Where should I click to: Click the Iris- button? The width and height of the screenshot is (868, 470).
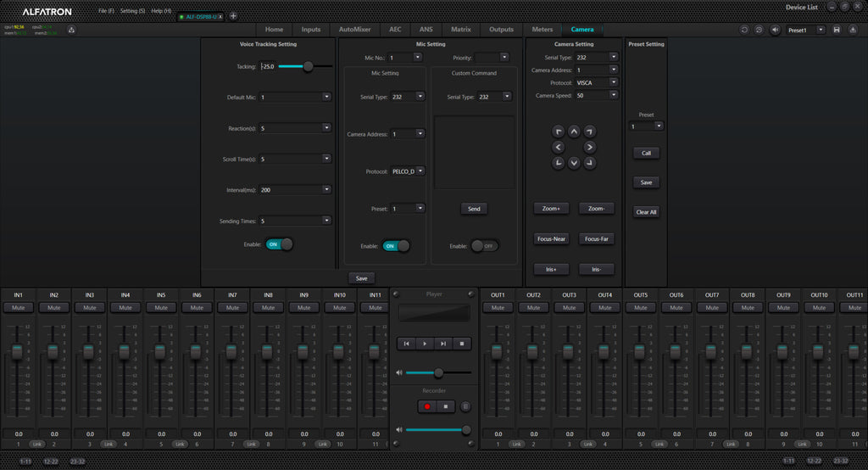coord(596,270)
